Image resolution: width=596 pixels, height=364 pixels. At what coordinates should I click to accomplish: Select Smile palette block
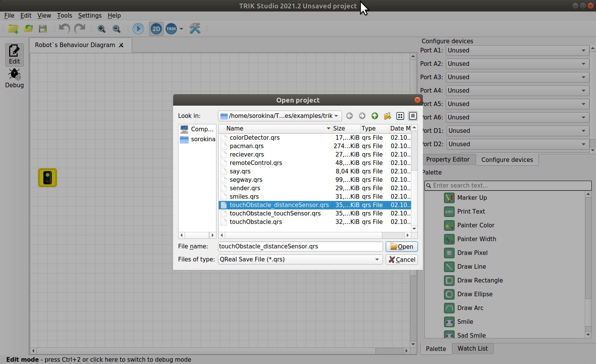(x=458, y=322)
